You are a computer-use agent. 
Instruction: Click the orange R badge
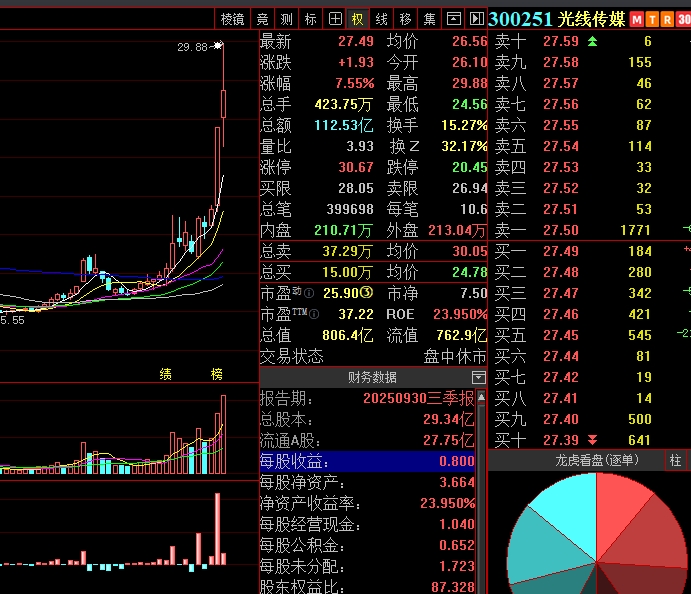(x=668, y=20)
